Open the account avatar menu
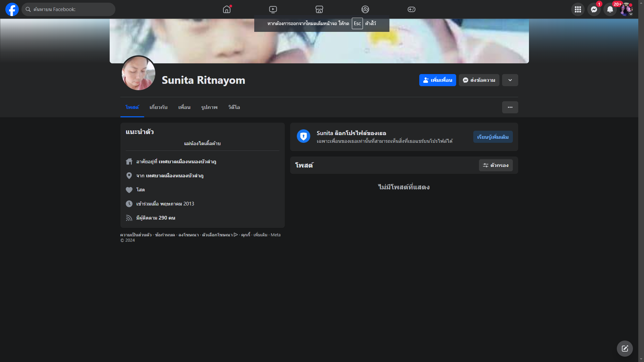Viewport: 644px width, 362px height. [x=626, y=9]
